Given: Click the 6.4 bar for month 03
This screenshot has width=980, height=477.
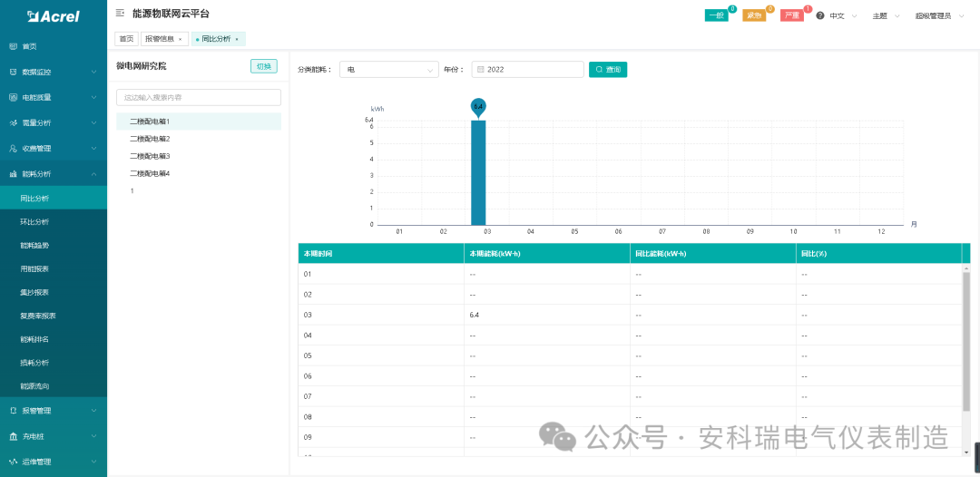Looking at the screenshot, I should click(x=478, y=172).
